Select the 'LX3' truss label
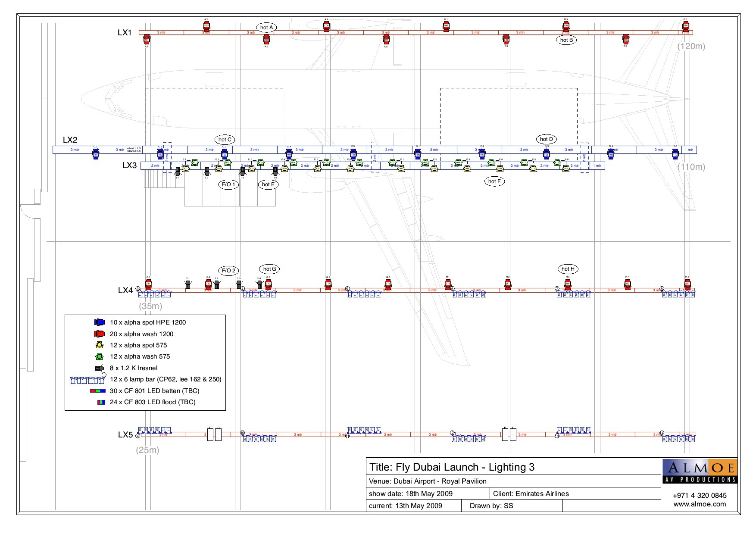This screenshot has height=534, width=756. pos(129,165)
